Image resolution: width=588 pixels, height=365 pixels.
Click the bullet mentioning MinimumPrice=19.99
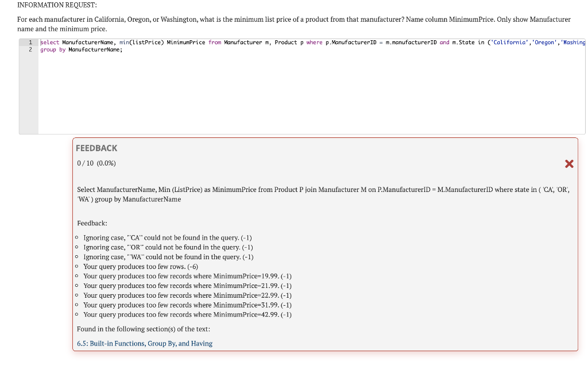click(187, 276)
